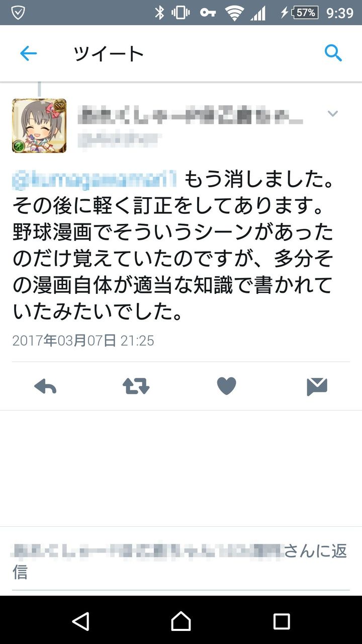Tap the Bluetooth status bar icon
Image resolution: width=362 pixels, height=644 pixels.
coord(159,13)
